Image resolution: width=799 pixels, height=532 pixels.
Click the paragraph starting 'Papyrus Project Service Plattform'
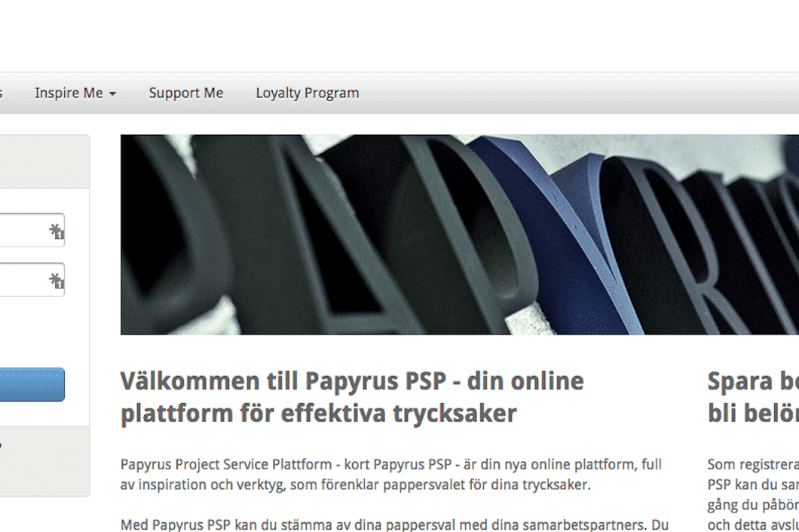click(x=391, y=475)
